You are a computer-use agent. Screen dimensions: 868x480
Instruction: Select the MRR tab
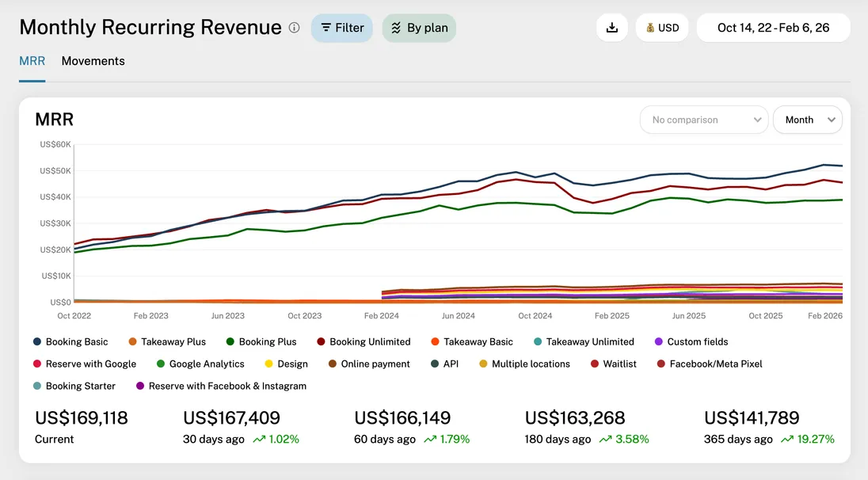(32, 61)
